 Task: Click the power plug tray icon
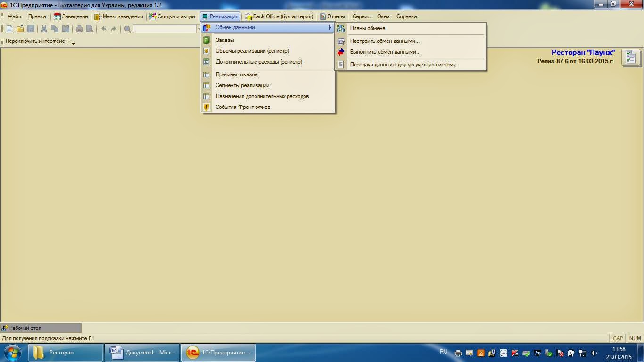coord(571,353)
